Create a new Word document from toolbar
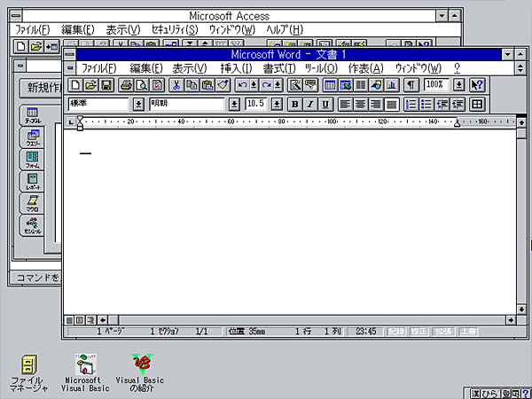 (75, 85)
